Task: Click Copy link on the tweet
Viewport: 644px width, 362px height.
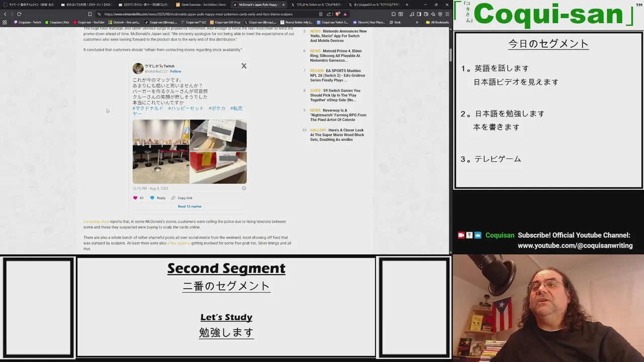Action: 182,198
